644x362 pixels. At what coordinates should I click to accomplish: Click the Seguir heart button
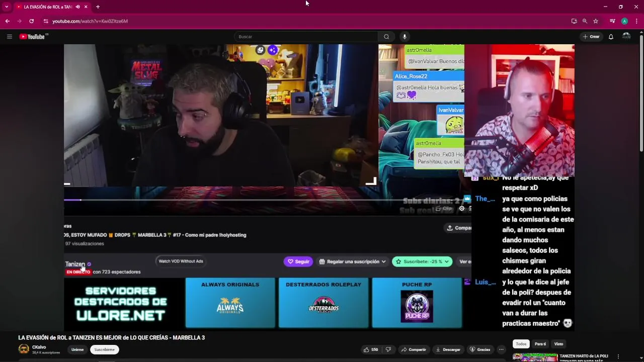(298, 261)
